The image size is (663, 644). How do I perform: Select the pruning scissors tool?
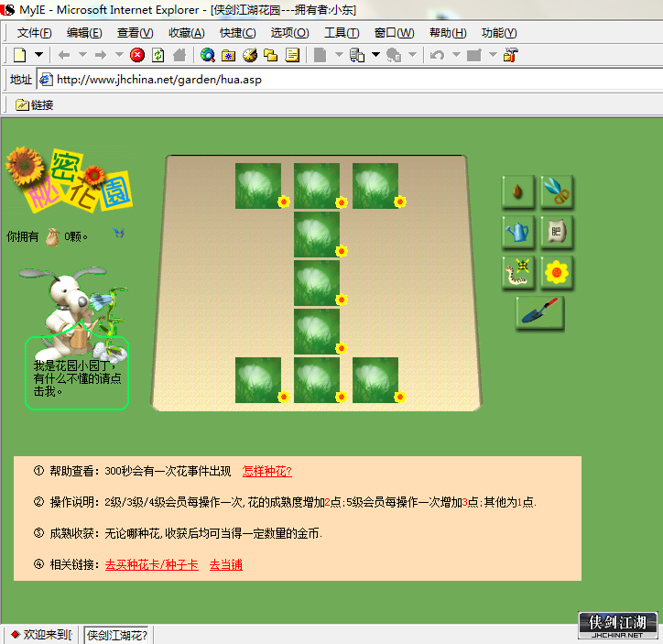557,191
